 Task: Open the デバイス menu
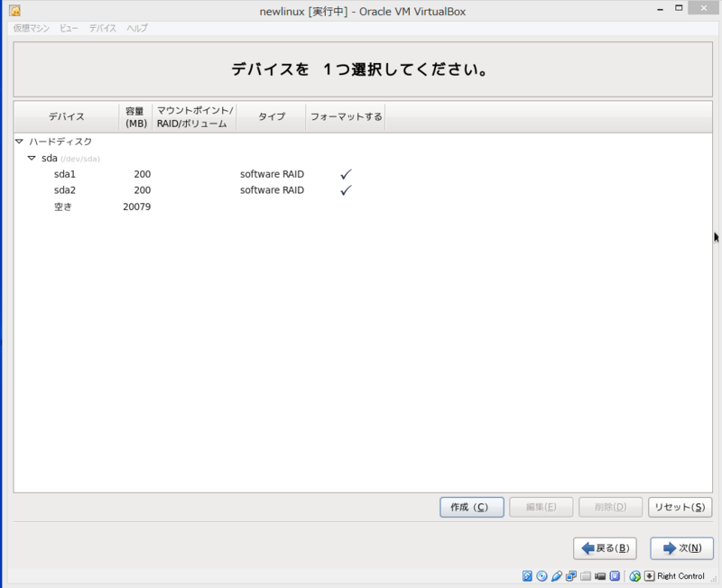click(102, 28)
